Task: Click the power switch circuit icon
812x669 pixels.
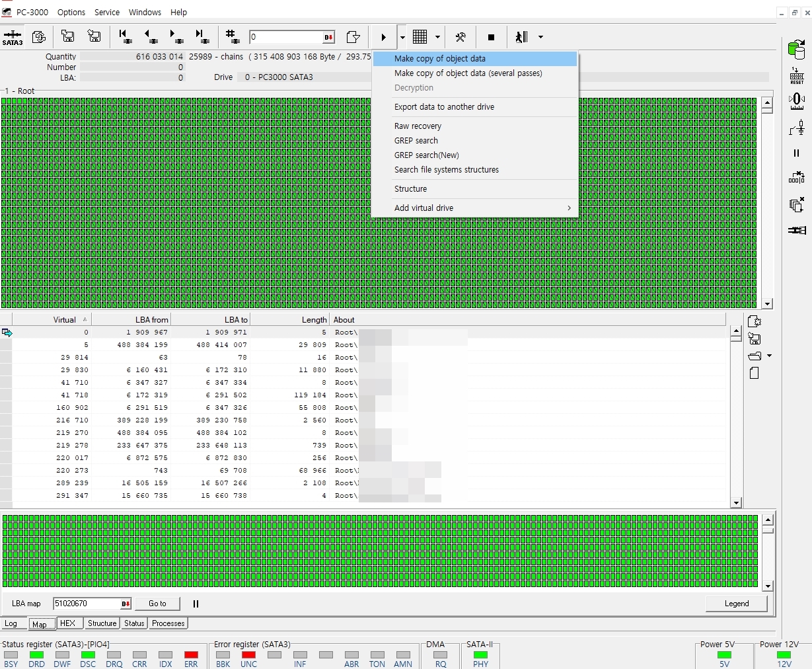Action: [x=797, y=128]
